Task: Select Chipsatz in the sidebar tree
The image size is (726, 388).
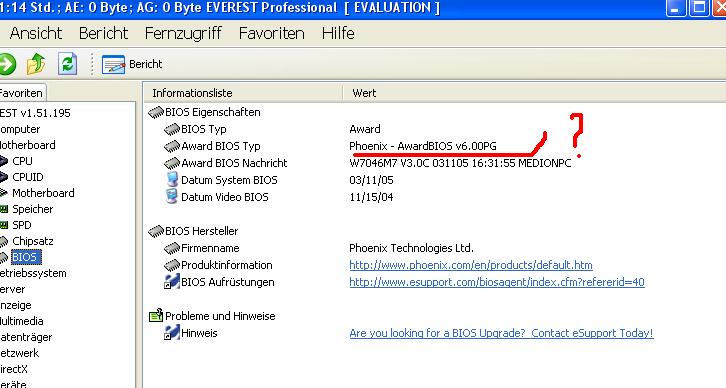Action: (x=32, y=241)
